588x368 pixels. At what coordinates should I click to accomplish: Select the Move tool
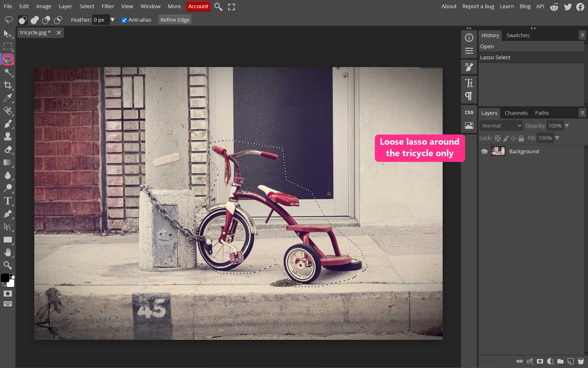(8, 34)
